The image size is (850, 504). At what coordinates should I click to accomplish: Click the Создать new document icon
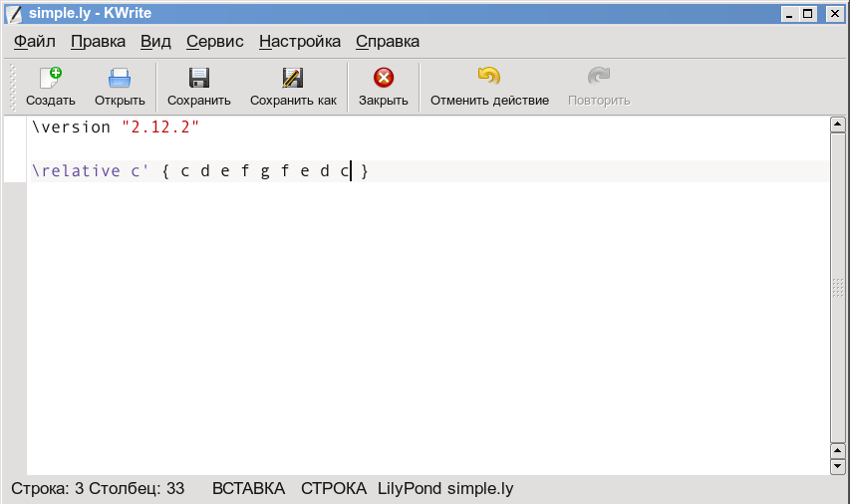pyautogui.click(x=51, y=78)
